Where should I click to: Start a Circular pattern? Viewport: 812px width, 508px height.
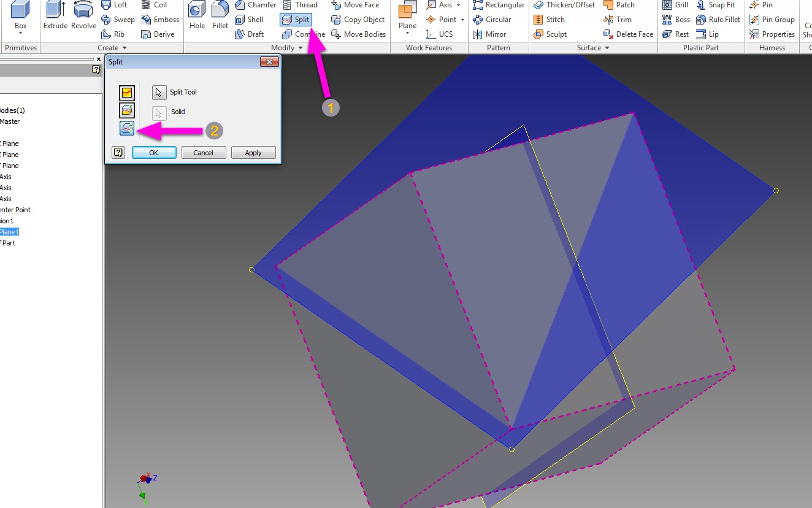pos(492,20)
